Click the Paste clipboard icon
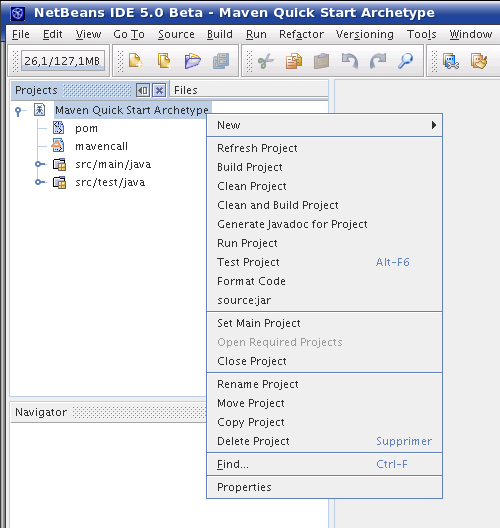 [322, 61]
